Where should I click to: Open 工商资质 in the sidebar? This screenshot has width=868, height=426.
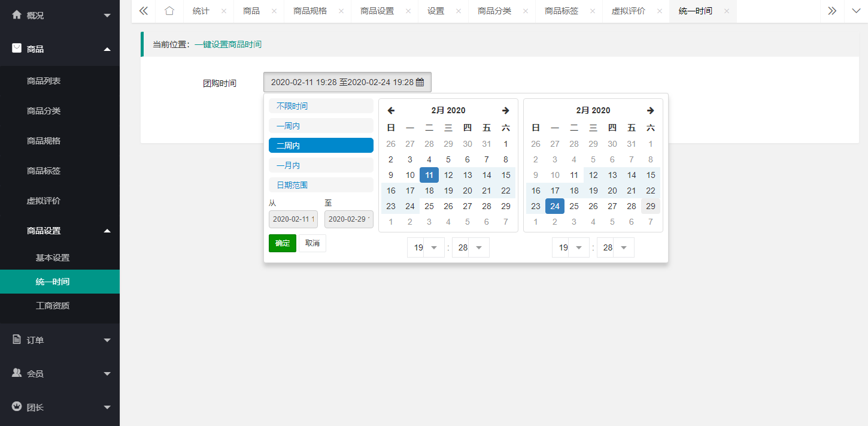[60, 306]
